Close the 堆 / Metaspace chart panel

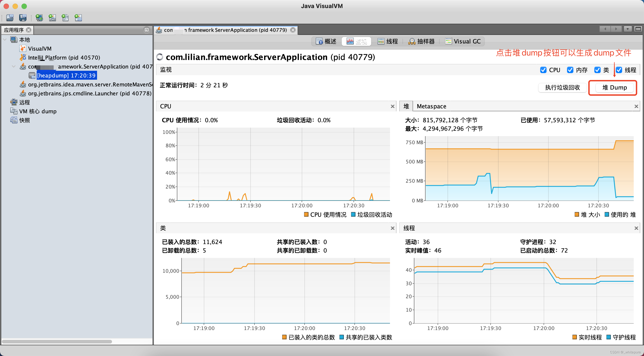pyautogui.click(x=636, y=106)
